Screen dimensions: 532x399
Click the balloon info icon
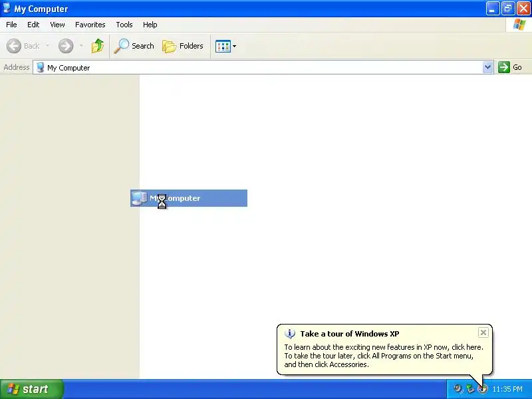click(x=289, y=334)
